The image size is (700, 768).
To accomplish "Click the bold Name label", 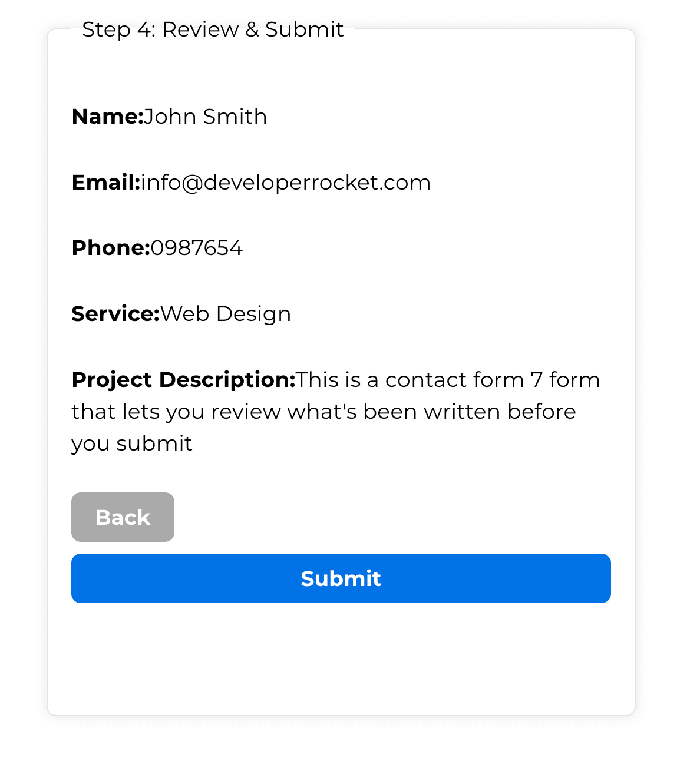I will click(107, 117).
